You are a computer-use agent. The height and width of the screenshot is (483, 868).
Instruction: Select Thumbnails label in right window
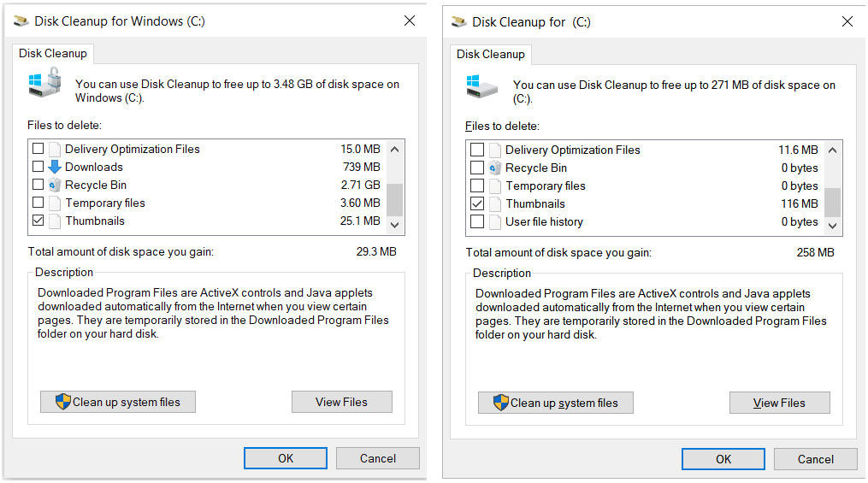535,203
